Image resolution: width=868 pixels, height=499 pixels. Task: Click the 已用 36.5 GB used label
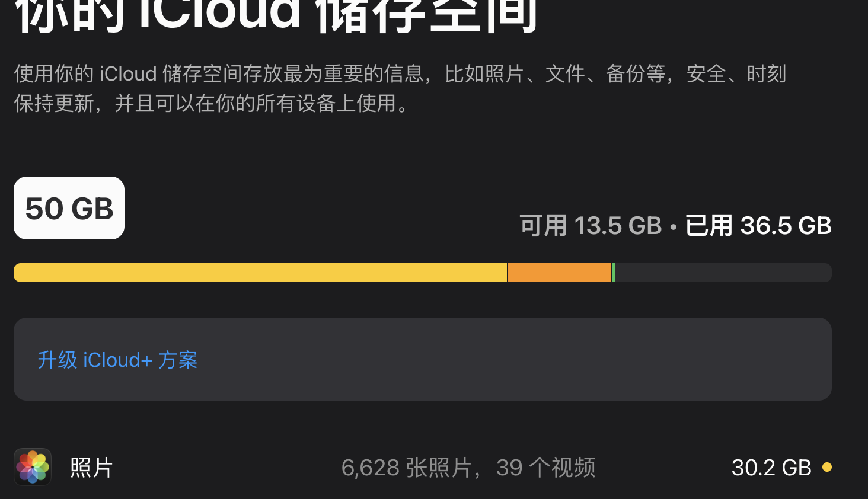click(x=758, y=226)
